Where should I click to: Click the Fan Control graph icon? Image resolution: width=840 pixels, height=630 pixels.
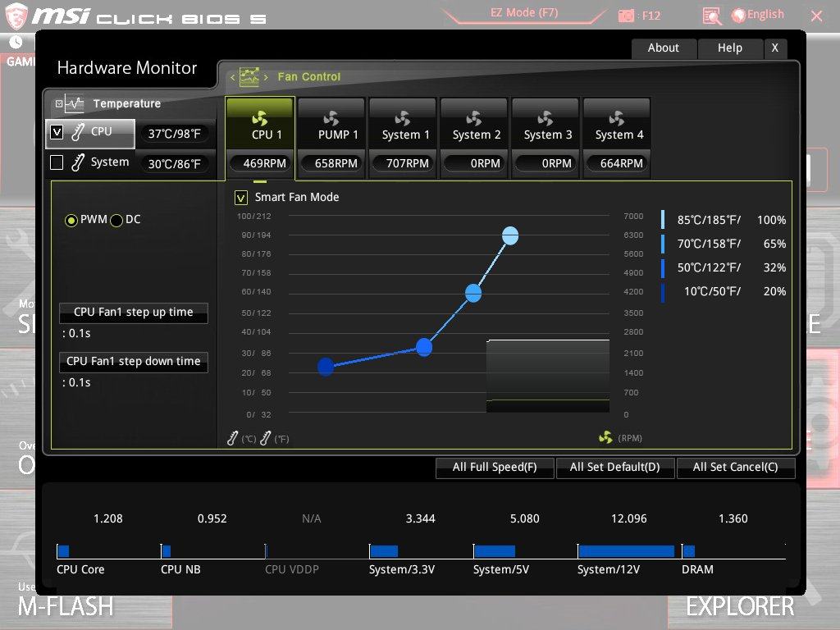[x=249, y=77]
